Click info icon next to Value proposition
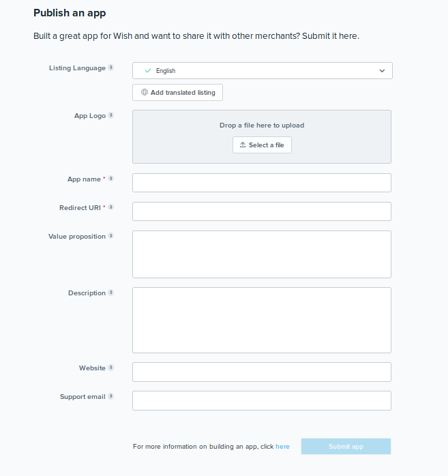 tap(111, 236)
